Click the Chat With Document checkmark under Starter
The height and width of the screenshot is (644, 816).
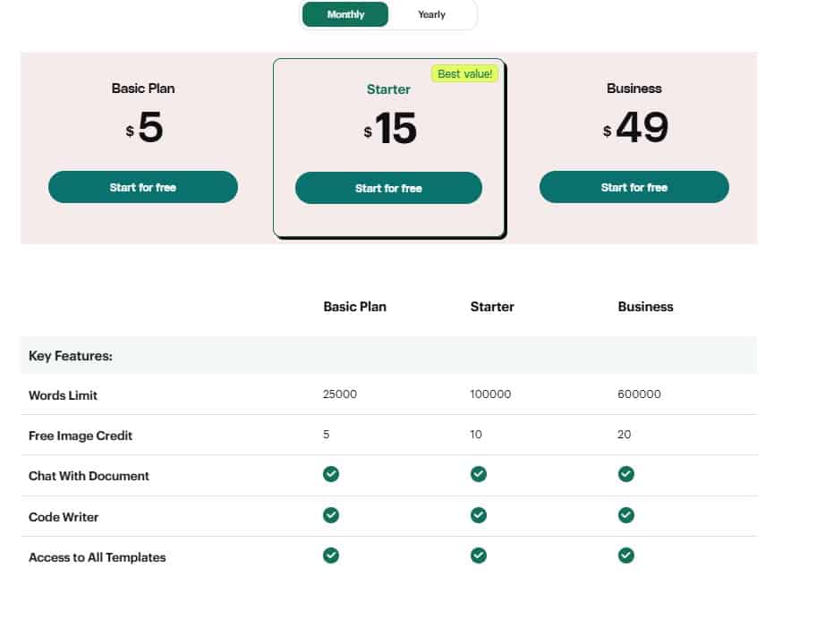[478, 474]
